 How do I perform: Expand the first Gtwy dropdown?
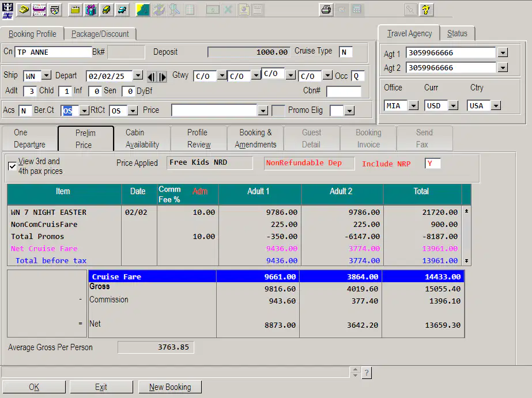click(x=221, y=75)
